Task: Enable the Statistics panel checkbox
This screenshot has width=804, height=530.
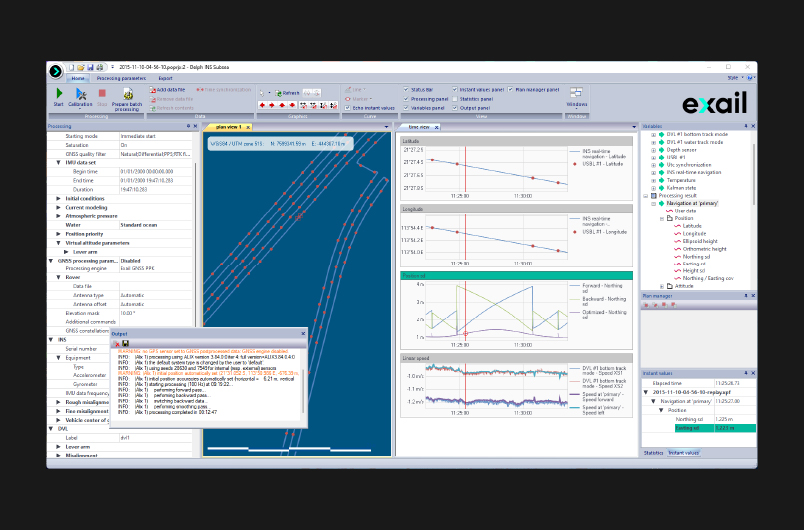Action: (455, 99)
